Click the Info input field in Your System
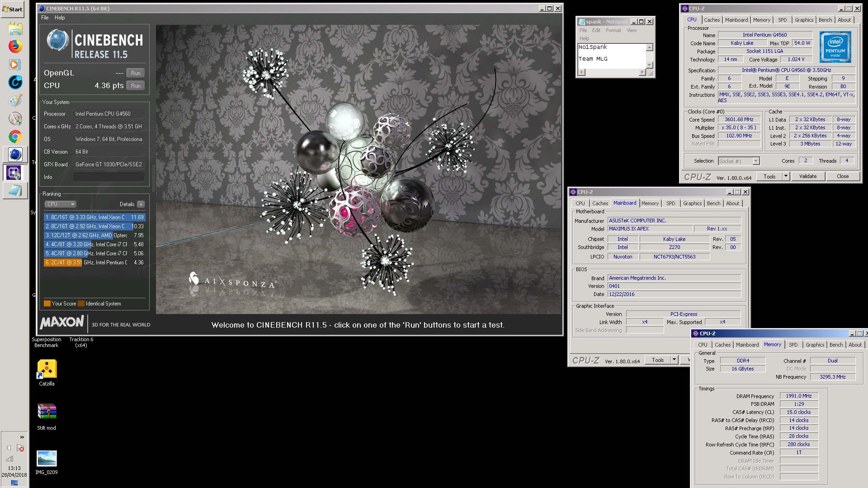This screenshot has height=488, width=868. click(109, 177)
